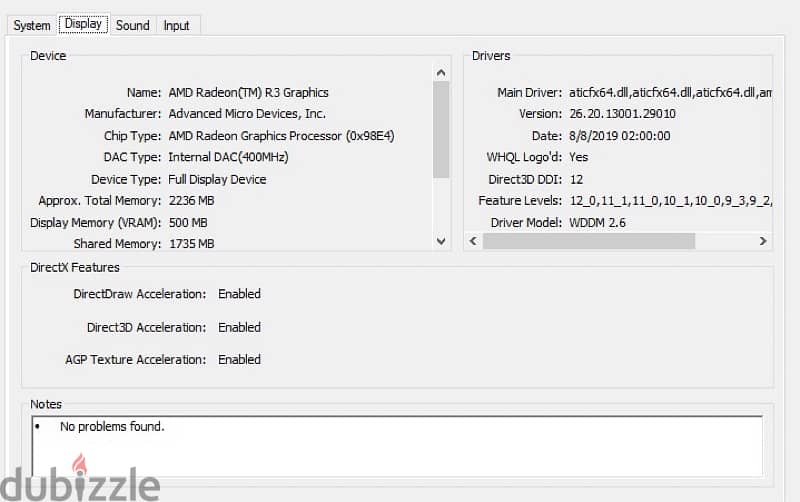The width and height of the screenshot is (800, 502).
Task: Click the Device panel scroll down arrow
Action: (x=441, y=241)
